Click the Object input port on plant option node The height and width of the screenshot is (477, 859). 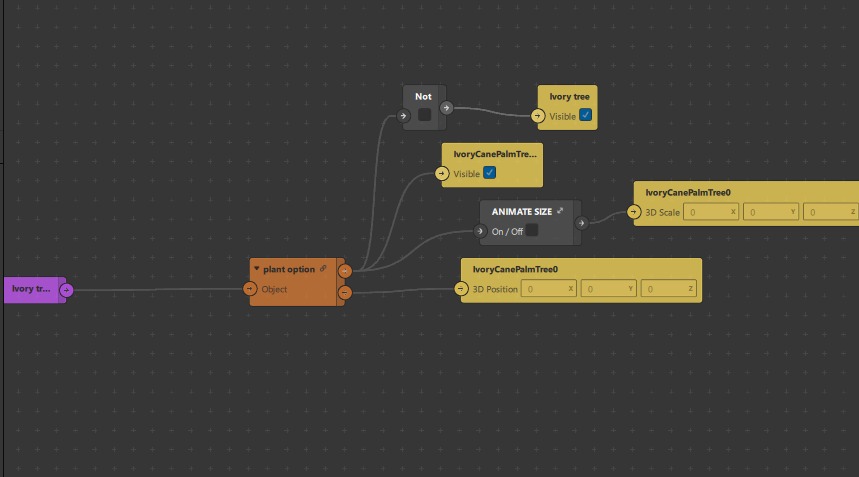point(250,289)
